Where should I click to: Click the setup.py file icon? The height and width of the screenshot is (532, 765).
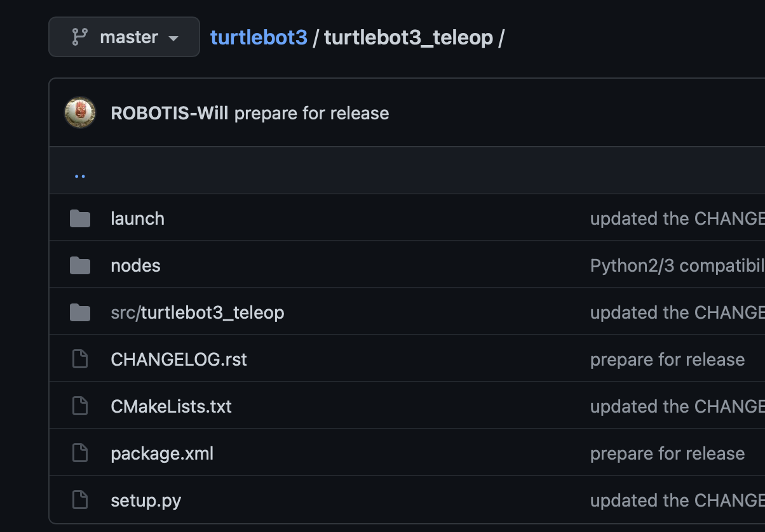pos(80,500)
